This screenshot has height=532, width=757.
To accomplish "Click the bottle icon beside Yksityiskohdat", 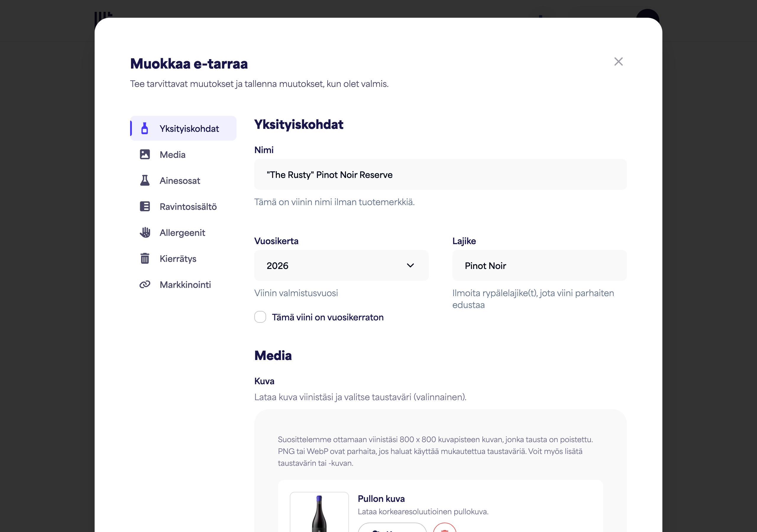I will (144, 128).
